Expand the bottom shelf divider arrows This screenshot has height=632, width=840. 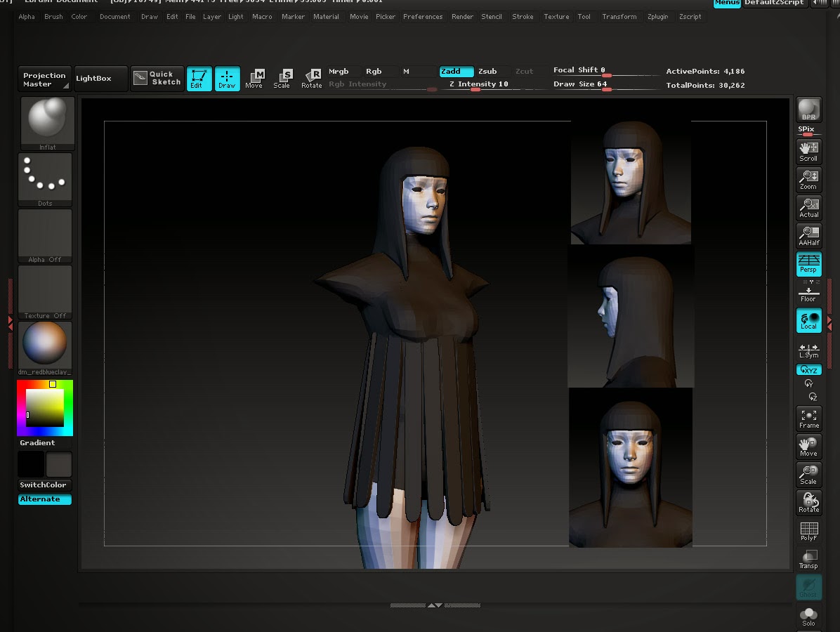pos(435,605)
